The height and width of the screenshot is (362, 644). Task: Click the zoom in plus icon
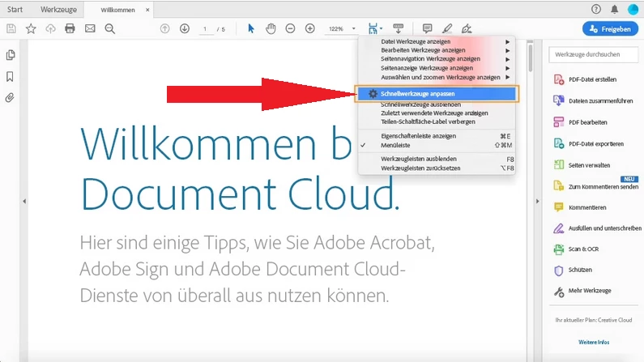coord(310,28)
